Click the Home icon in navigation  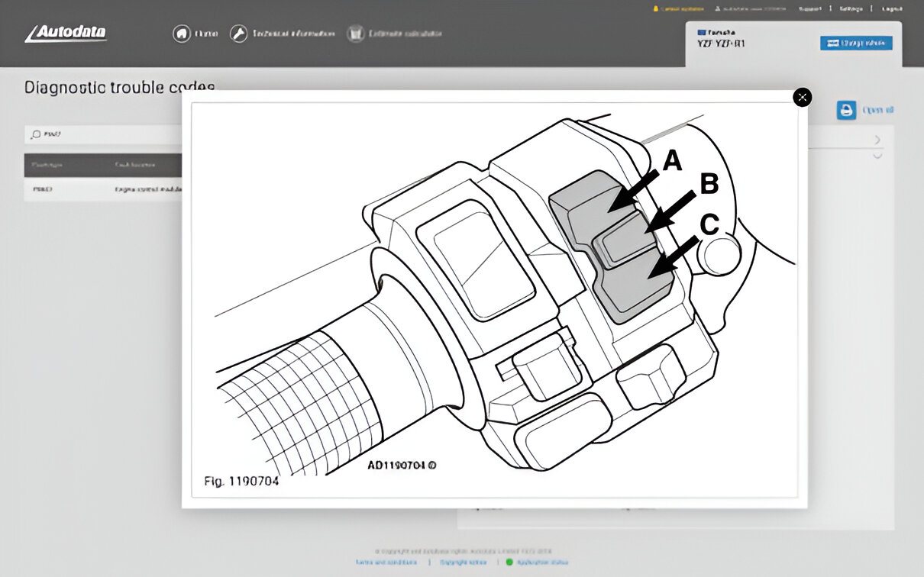point(182,34)
